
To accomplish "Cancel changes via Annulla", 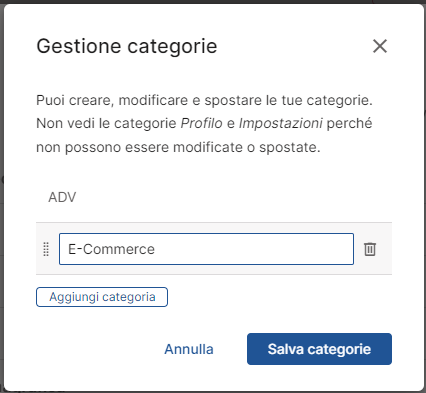I will coord(189,349).
